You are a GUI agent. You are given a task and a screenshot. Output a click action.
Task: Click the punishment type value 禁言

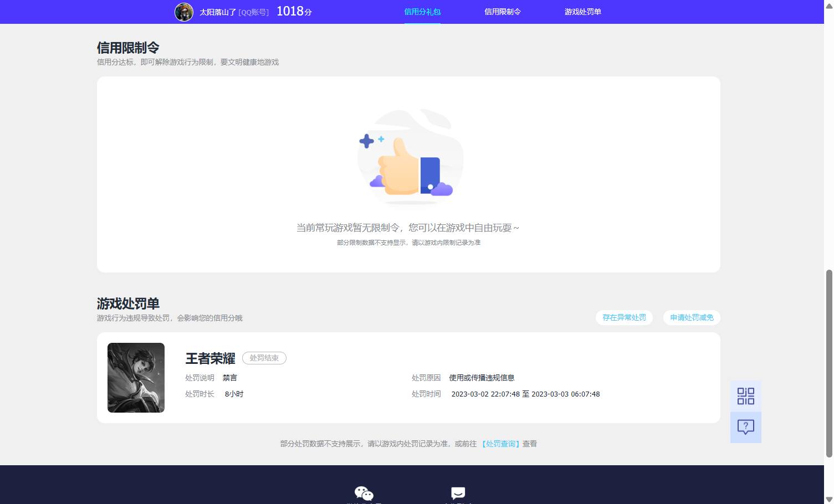point(230,378)
